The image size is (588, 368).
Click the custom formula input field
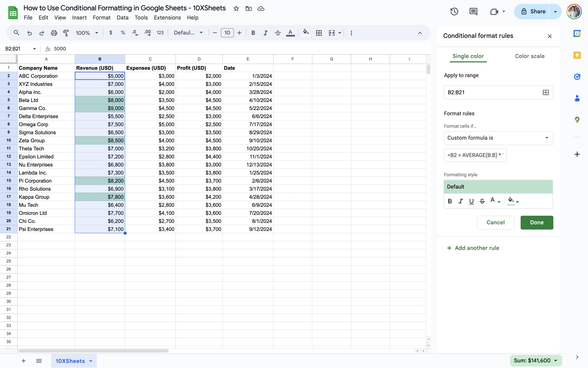pyautogui.click(x=475, y=155)
